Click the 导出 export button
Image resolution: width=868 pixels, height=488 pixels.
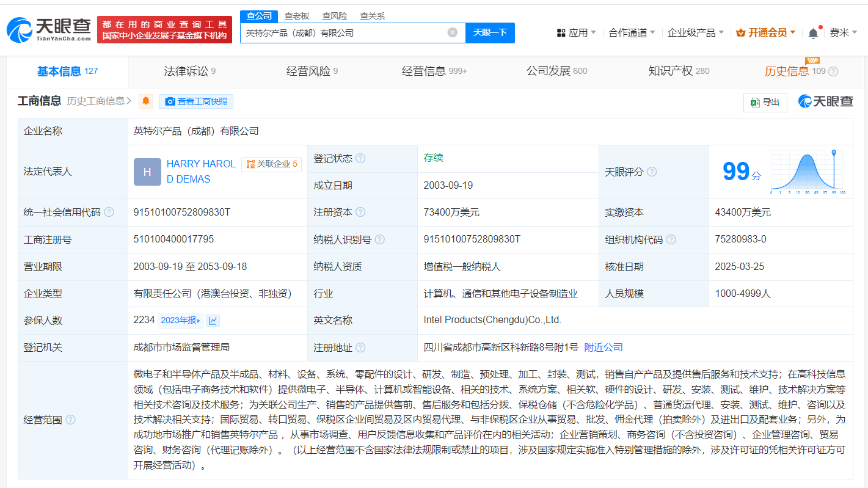(765, 103)
